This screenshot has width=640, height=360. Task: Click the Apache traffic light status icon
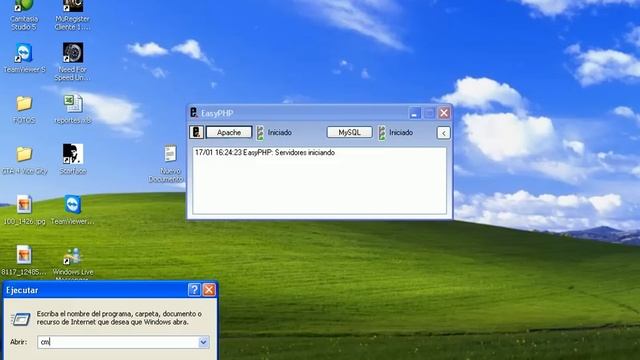(x=260, y=133)
